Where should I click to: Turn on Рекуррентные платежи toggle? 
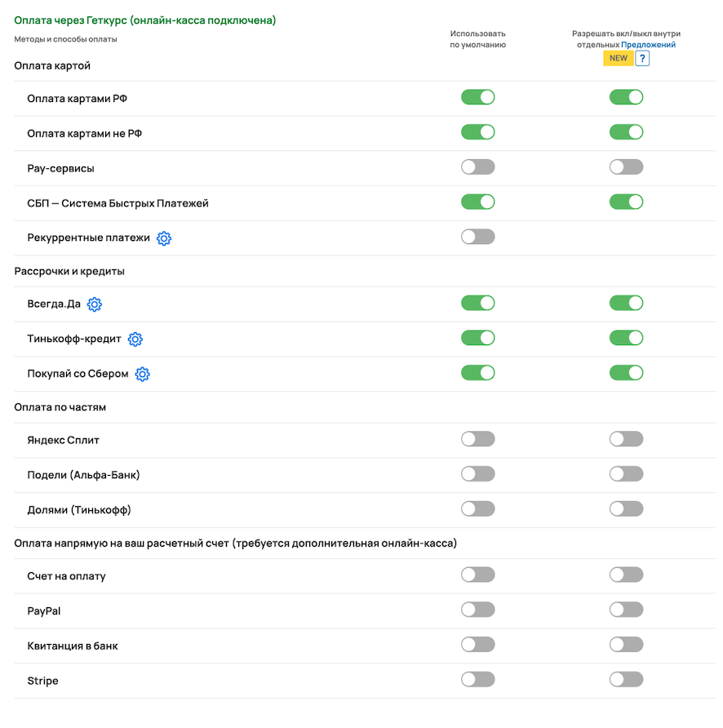pyautogui.click(x=477, y=237)
